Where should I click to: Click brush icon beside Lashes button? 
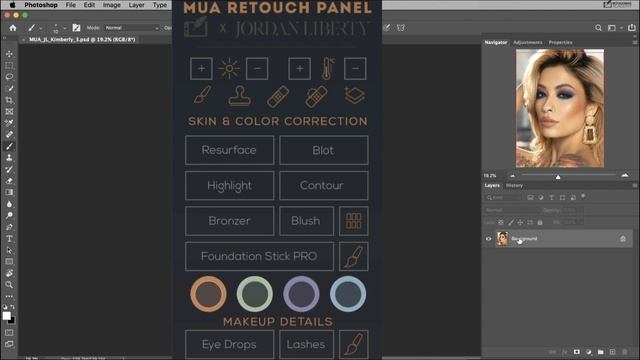pos(353,344)
